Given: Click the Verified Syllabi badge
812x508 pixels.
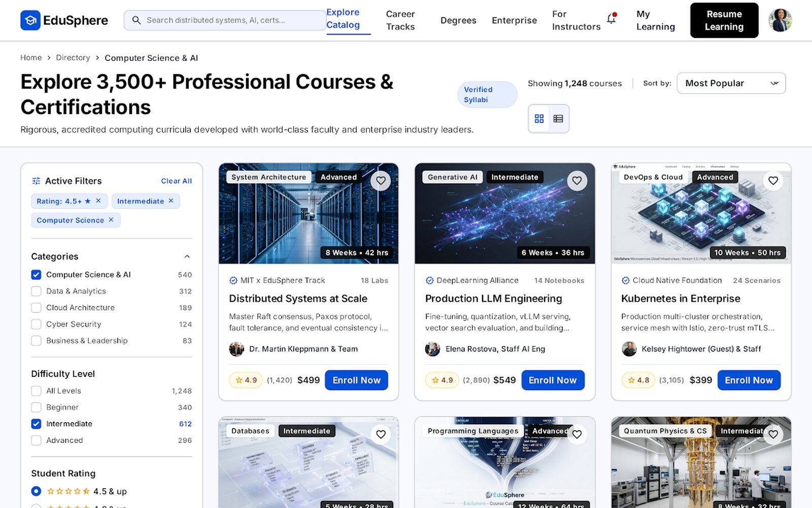Looking at the screenshot, I should [487, 94].
